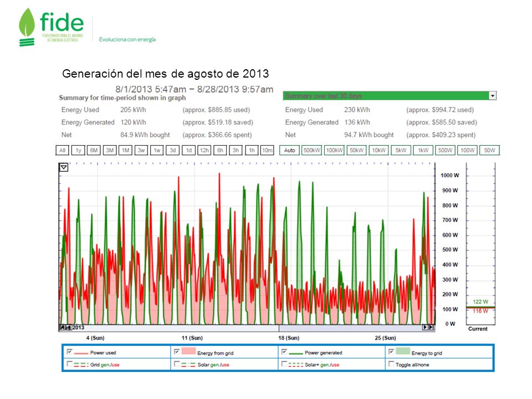Click the 500 W axis label
This screenshot has height=399, width=532.
(x=450, y=250)
